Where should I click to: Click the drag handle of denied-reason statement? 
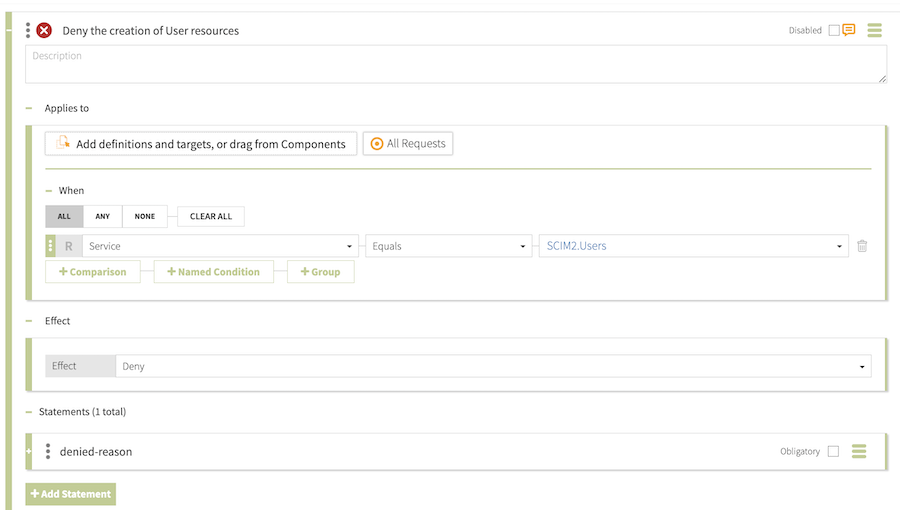pyautogui.click(x=48, y=451)
